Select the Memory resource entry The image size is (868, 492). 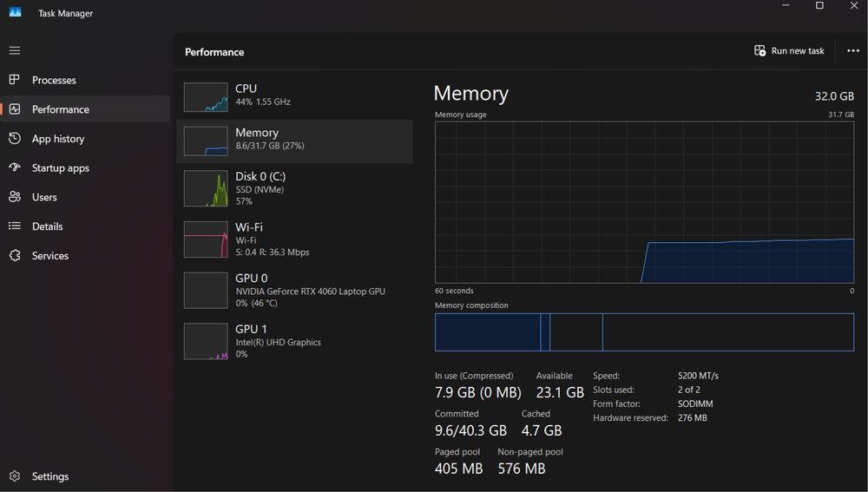click(x=294, y=141)
